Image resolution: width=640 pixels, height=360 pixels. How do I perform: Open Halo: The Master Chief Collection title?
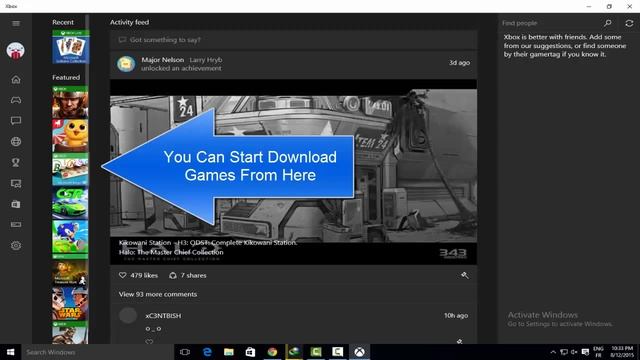click(x=171, y=252)
